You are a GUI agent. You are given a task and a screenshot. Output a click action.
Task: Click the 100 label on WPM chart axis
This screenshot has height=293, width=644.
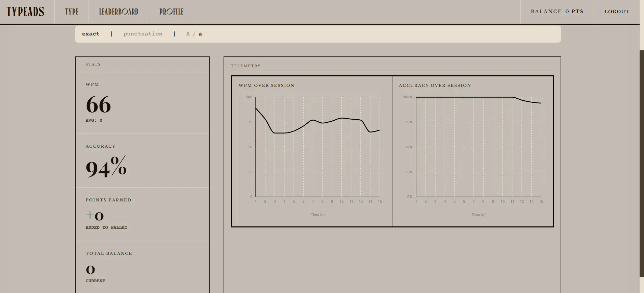click(249, 97)
